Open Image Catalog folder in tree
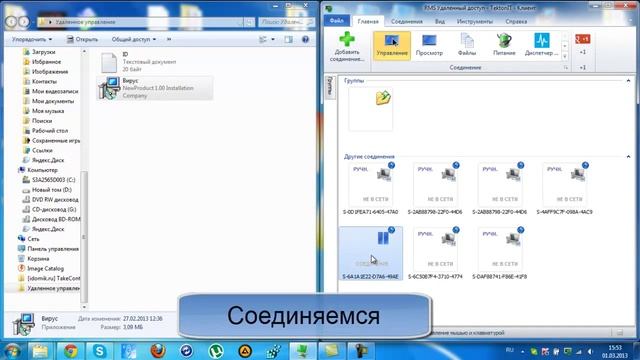The width and height of the screenshot is (640, 360). [x=41, y=268]
